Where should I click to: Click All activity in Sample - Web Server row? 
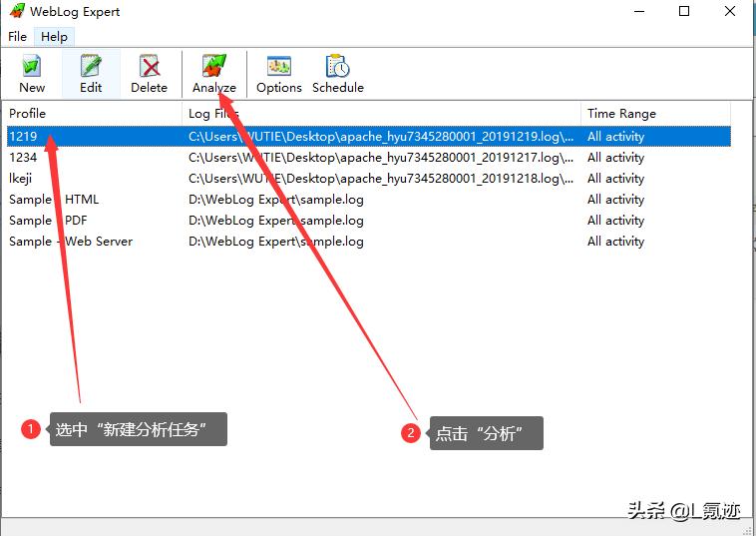[615, 242]
